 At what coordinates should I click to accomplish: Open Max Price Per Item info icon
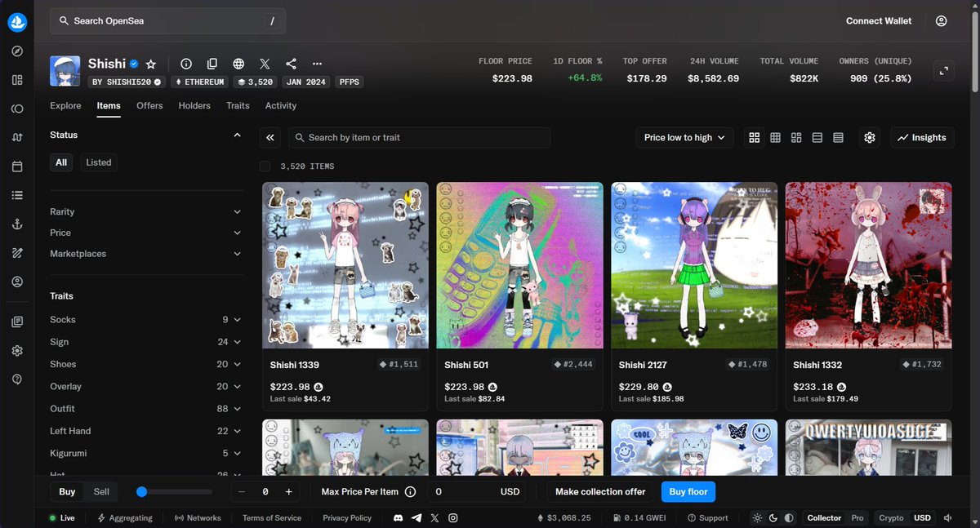[410, 492]
